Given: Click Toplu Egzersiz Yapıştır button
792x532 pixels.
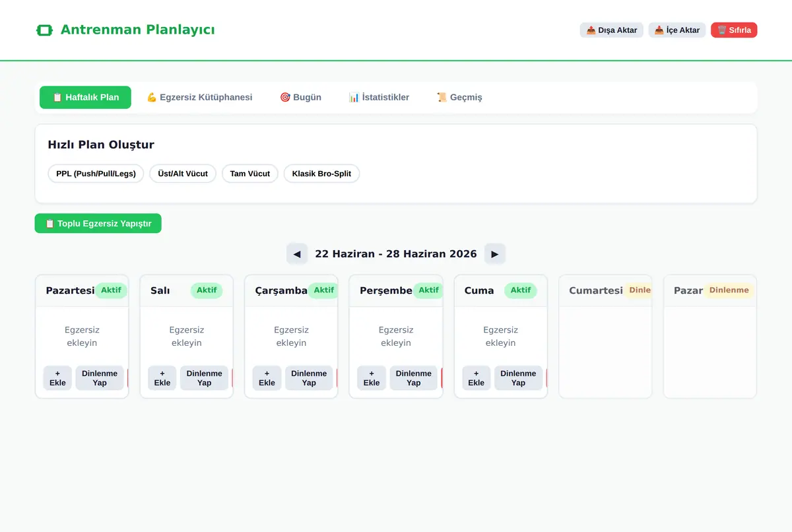Looking at the screenshot, I should pyautogui.click(x=98, y=224).
